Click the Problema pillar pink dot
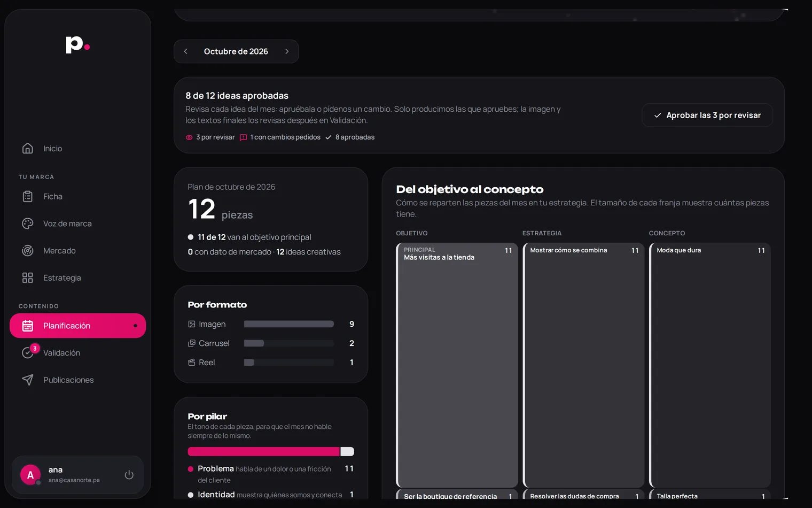The image size is (812, 508). click(x=191, y=469)
